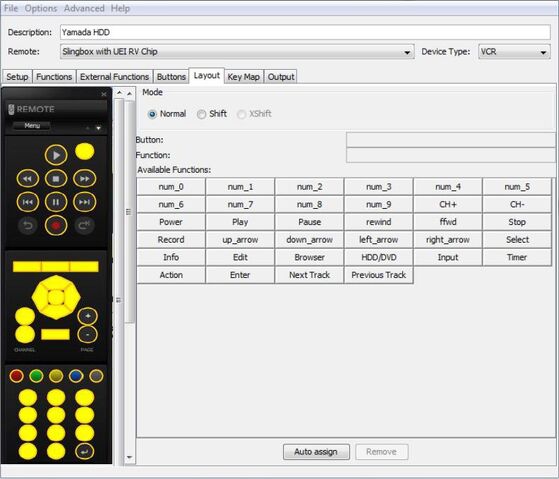
Task: Click the skip-to-next-track icon on the remote
Action: 84,202
